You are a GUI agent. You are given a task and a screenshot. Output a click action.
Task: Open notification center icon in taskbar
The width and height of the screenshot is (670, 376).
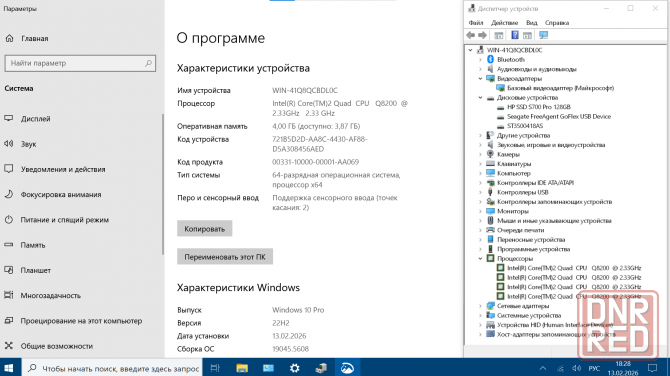coord(652,368)
